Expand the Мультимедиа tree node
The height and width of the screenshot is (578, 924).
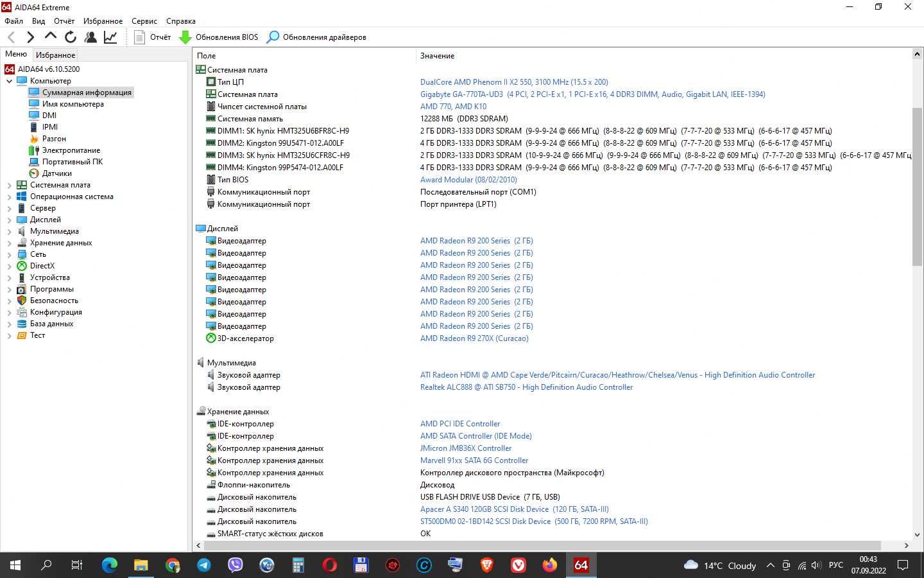pos(9,231)
